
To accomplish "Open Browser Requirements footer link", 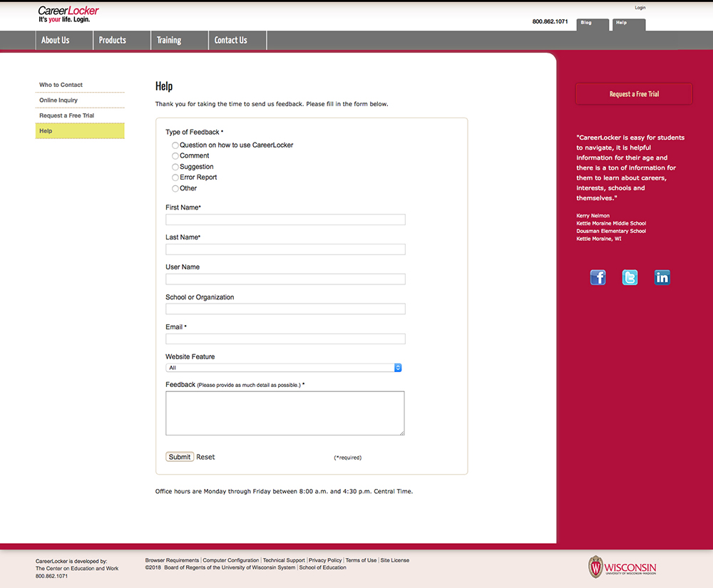I will (x=172, y=560).
